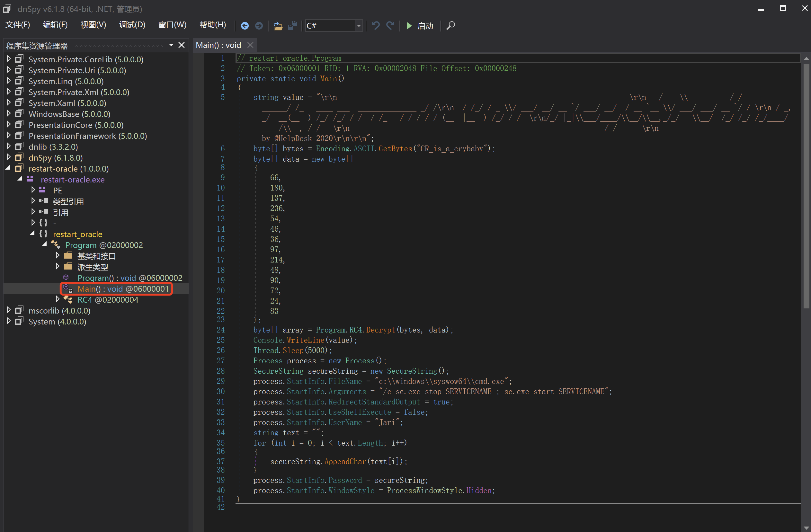Open the search magnifier tool
Image resolution: width=811 pixels, height=532 pixels.
point(450,26)
